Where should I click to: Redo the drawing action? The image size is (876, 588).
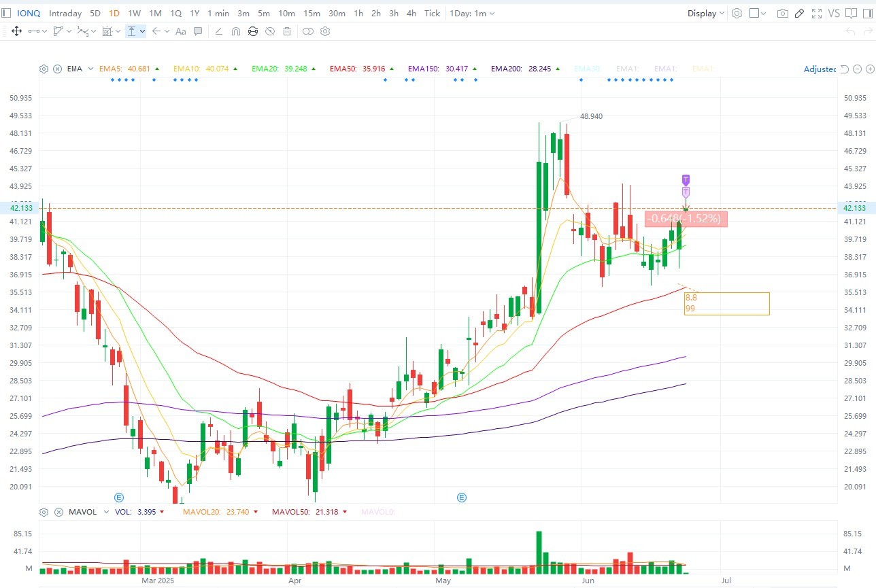click(867, 31)
